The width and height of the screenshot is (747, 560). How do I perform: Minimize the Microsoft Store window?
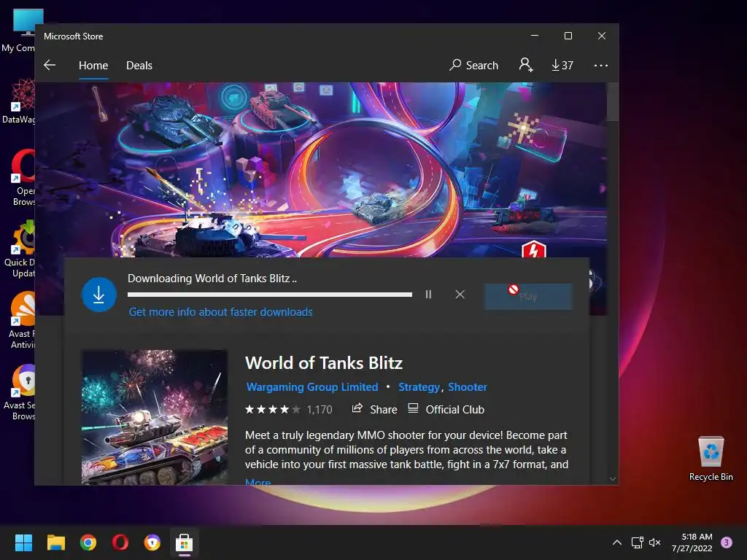click(x=535, y=36)
